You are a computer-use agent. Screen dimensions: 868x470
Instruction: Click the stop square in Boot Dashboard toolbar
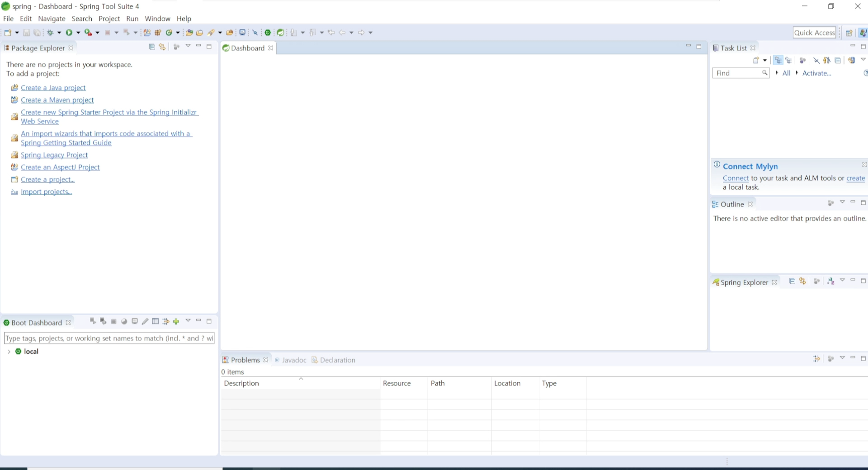(114, 321)
